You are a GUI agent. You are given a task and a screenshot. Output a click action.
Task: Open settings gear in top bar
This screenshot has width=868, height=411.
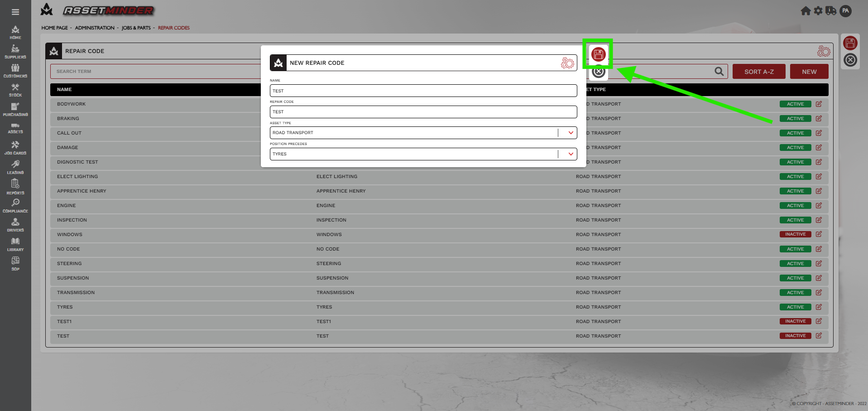(818, 11)
